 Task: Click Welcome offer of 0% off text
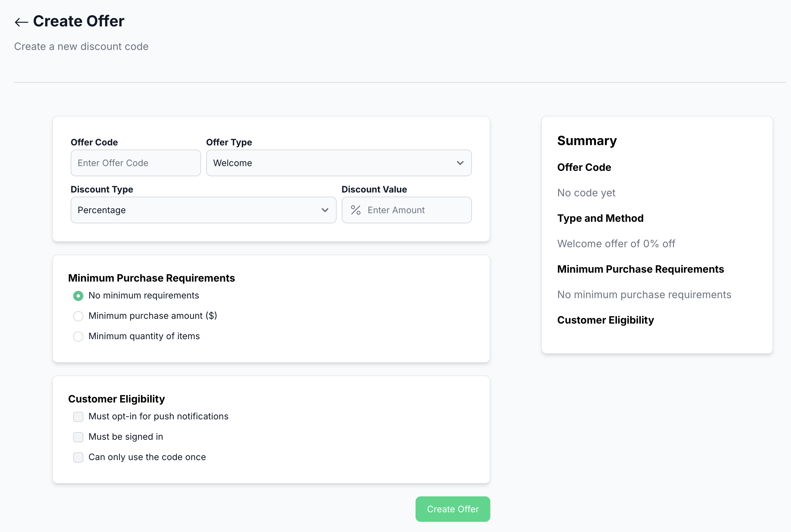[616, 244]
